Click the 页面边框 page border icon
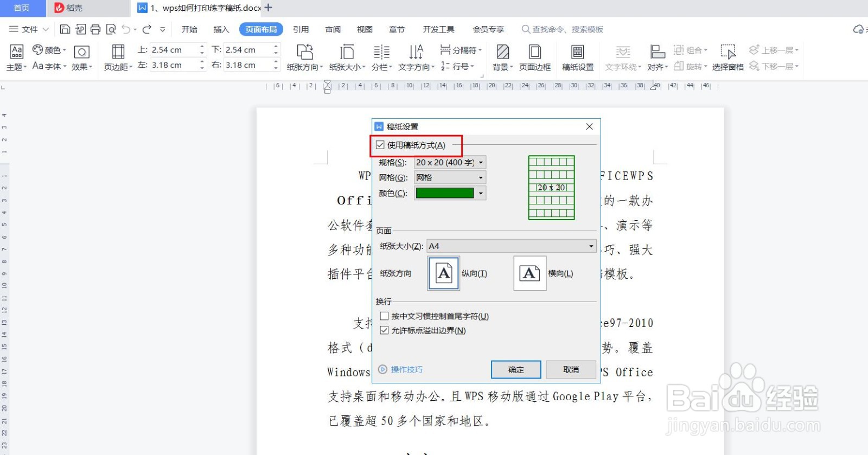The width and height of the screenshot is (868, 455). 535,52
